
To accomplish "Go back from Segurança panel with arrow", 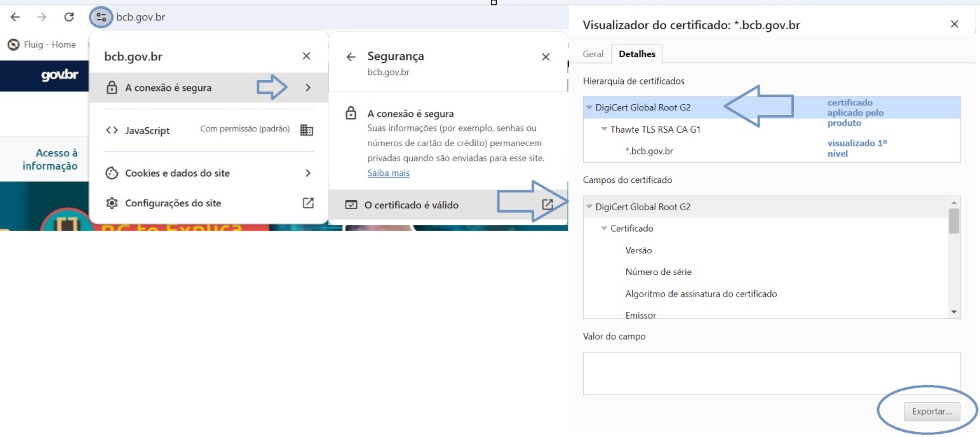I will (351, 57).
